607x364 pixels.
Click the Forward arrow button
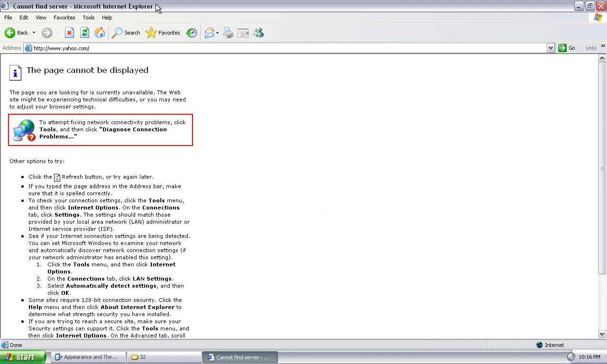click(46, 33)
